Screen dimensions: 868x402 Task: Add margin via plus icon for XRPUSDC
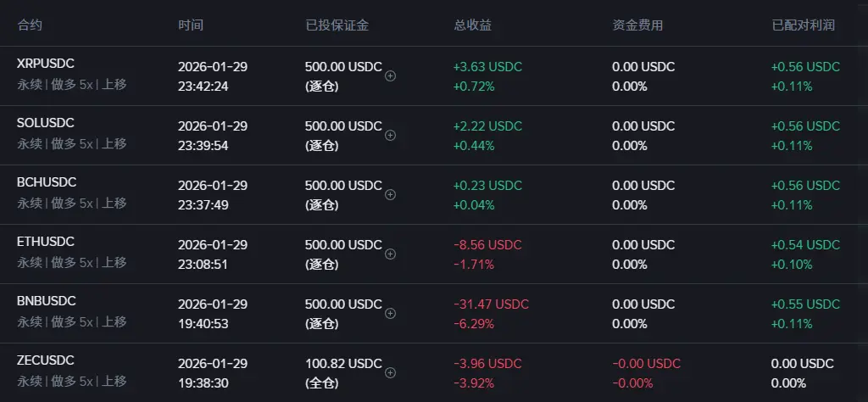coord(390,75)
